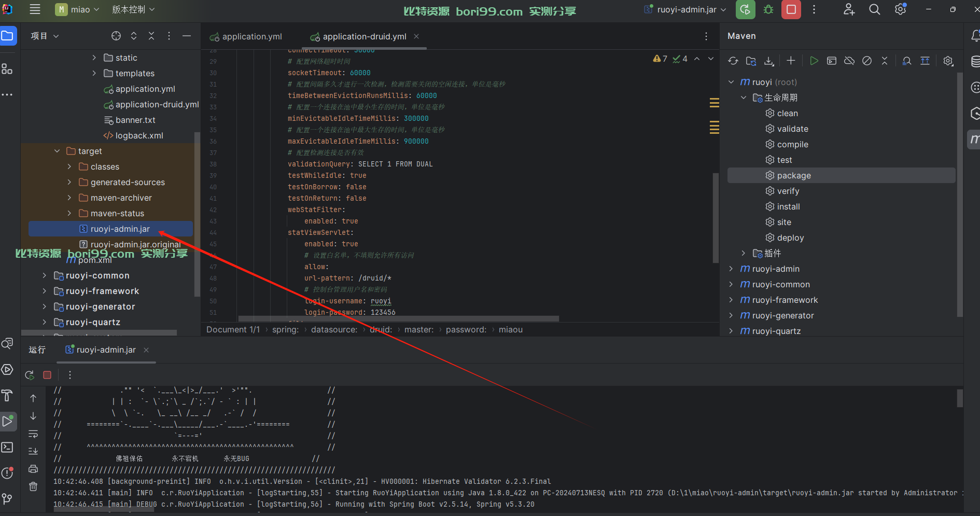Toggle Maven skip tests mode

pos(867,61)
